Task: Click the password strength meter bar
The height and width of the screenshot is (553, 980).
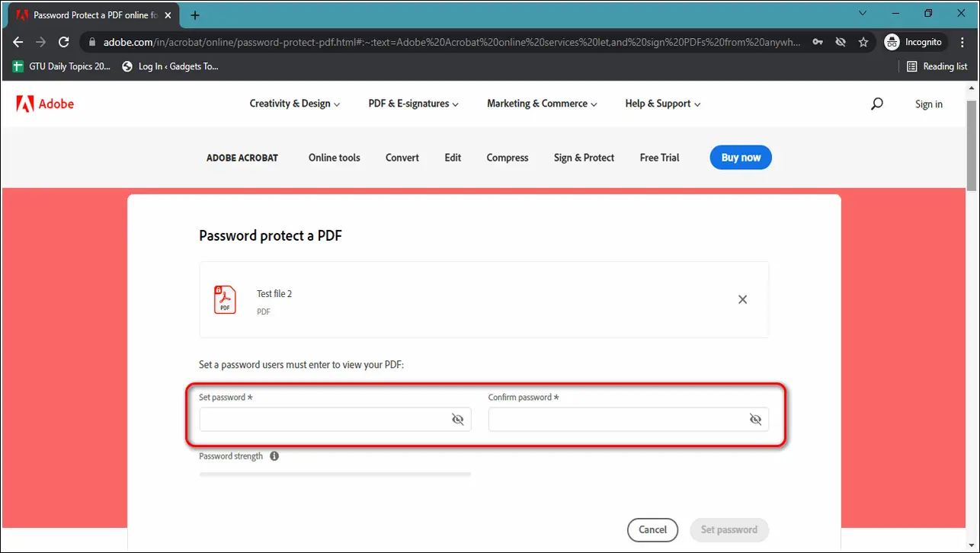Action: [x=335, y=474]
